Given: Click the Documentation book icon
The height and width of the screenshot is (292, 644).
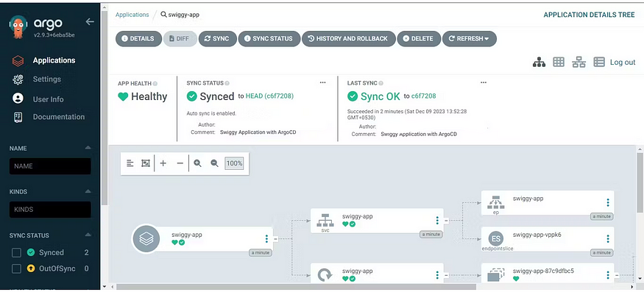Looking at the screenshot, I should point(18,117).
